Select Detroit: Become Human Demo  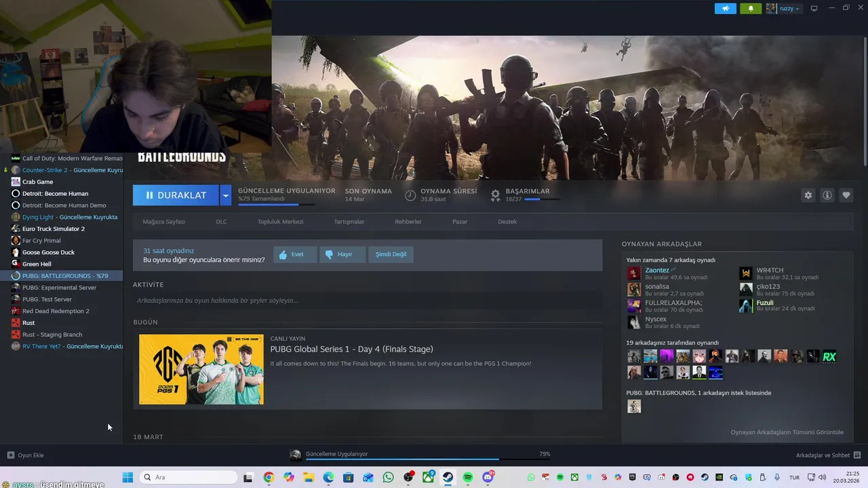[x=64, y=205]
